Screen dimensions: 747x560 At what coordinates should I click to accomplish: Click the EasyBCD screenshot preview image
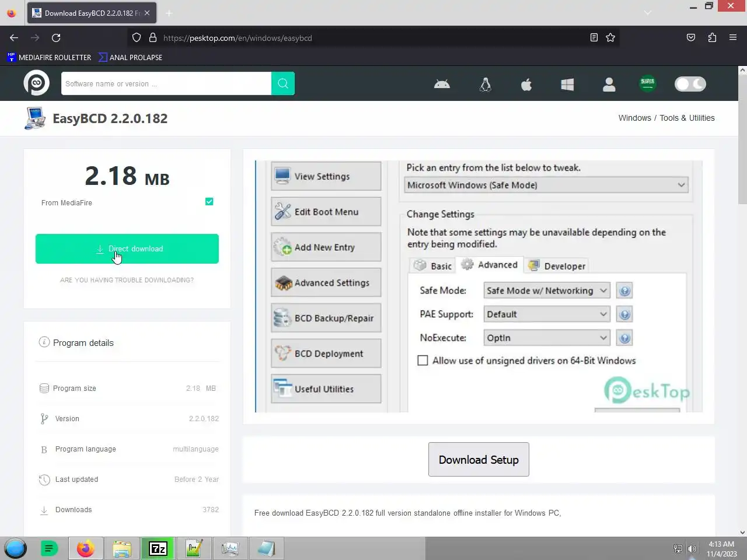[479, 286]
